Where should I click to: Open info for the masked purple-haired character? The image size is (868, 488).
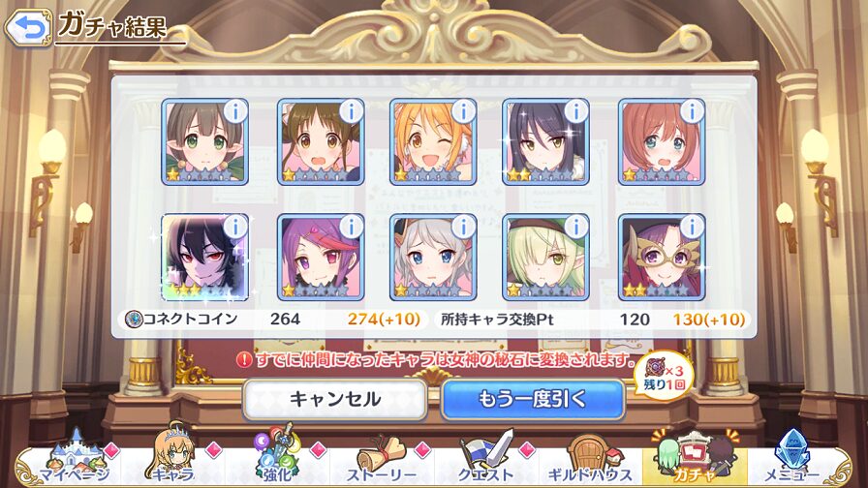click(x=692, y=227)
